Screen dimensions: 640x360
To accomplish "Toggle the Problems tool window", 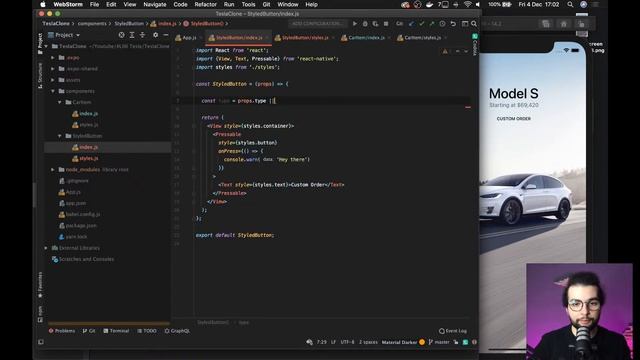I will [x=62, y=331].
